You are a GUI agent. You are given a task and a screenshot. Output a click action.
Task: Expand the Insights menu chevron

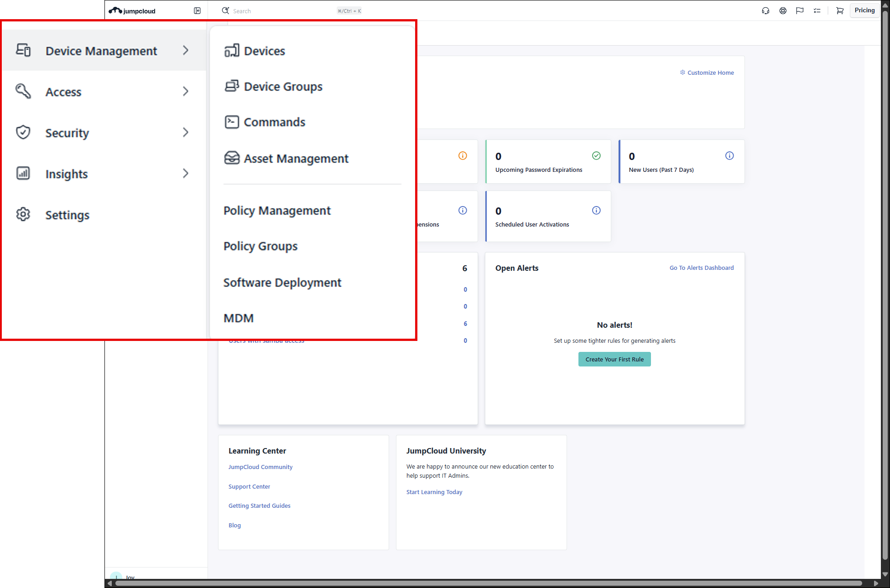(185, 174)
